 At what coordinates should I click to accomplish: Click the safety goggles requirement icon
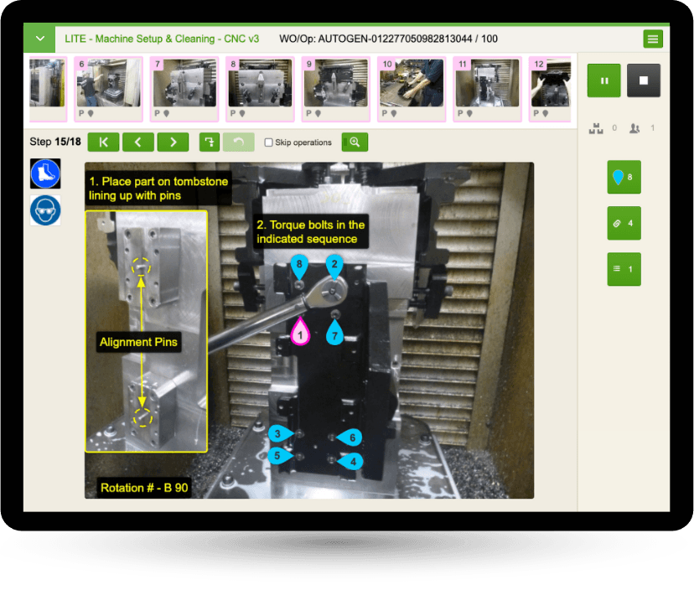(46, 210)
